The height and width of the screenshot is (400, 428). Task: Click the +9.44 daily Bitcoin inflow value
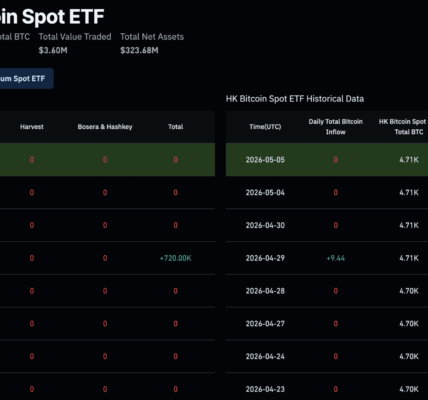pos(336,258)
